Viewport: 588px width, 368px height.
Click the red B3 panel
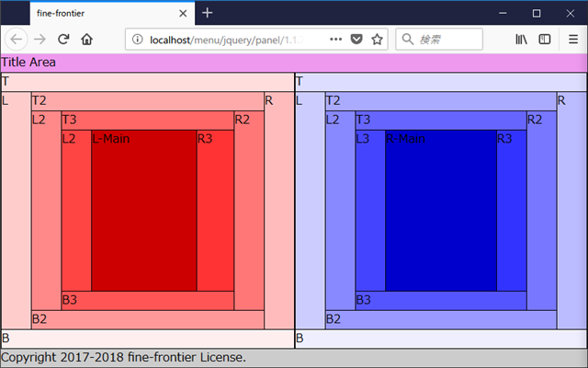point(148,301)
